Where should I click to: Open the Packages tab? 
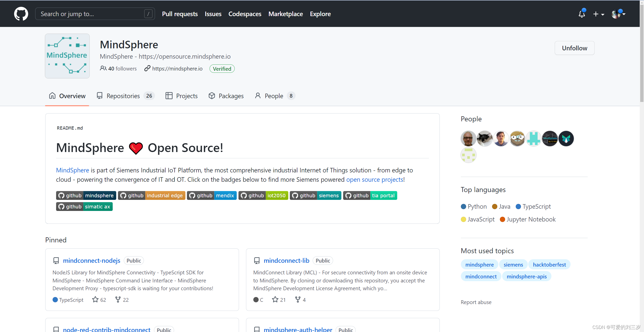(x=226, y=96)
